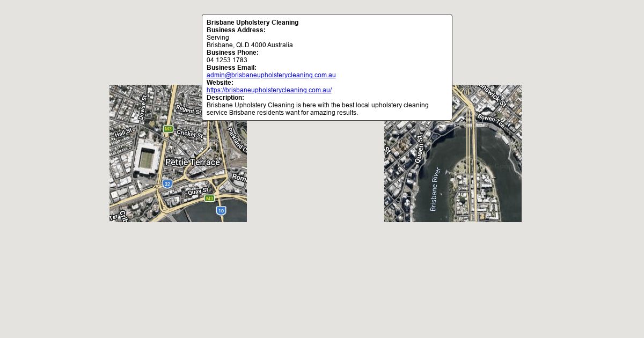Click the Brisbane, QLD 4000 address line
This screenshot has height=338, width=644.
(250, 45)
